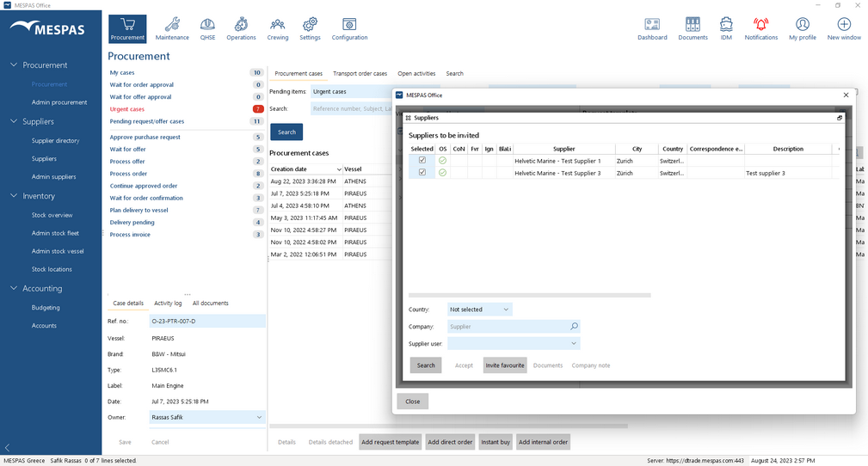Viewport: 868px width, 466px height.
Task: Open Process invoice list
Action: click(130, 235)
